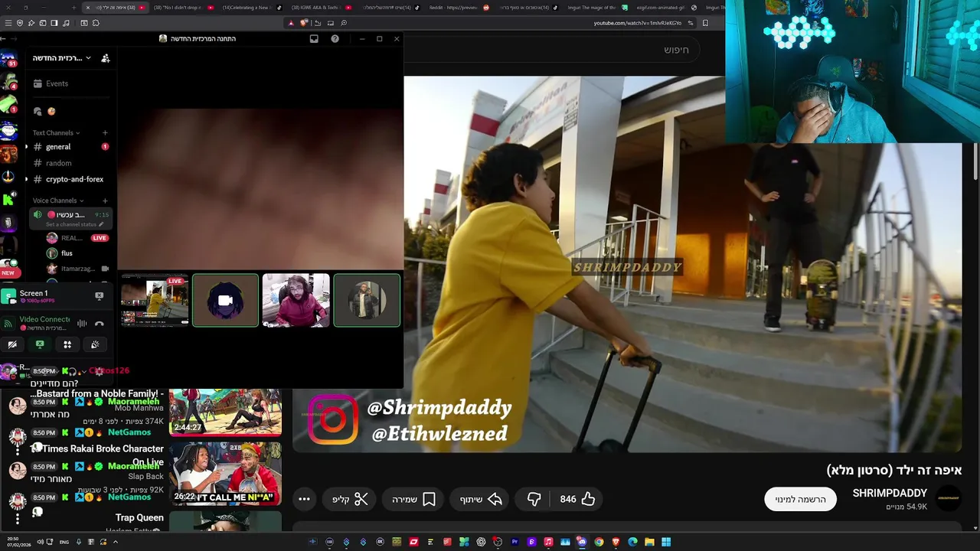The image size is (980, 551).
Task: Subscribe with the white הרשמה למינוי button
Action: tap(800, 499)
